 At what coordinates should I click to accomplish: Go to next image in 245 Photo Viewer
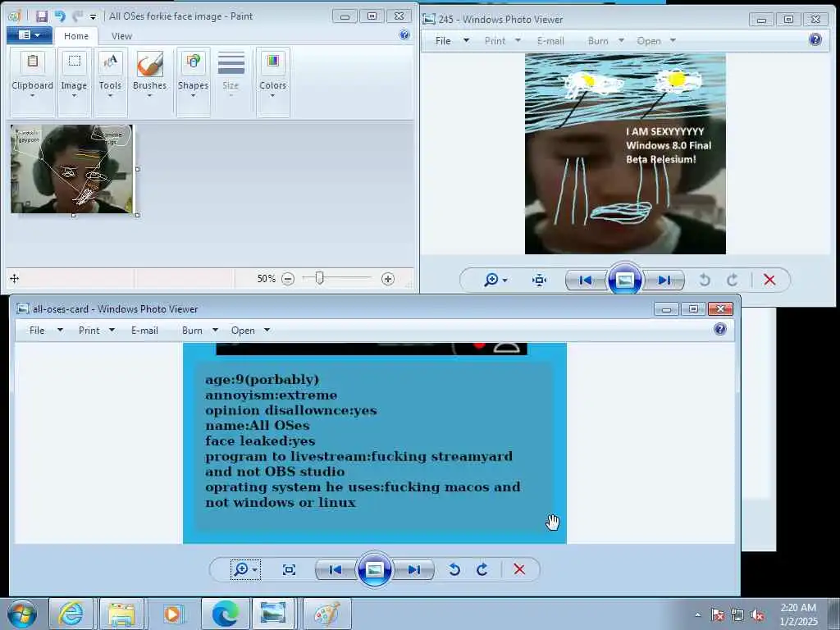tap(664, 280)
